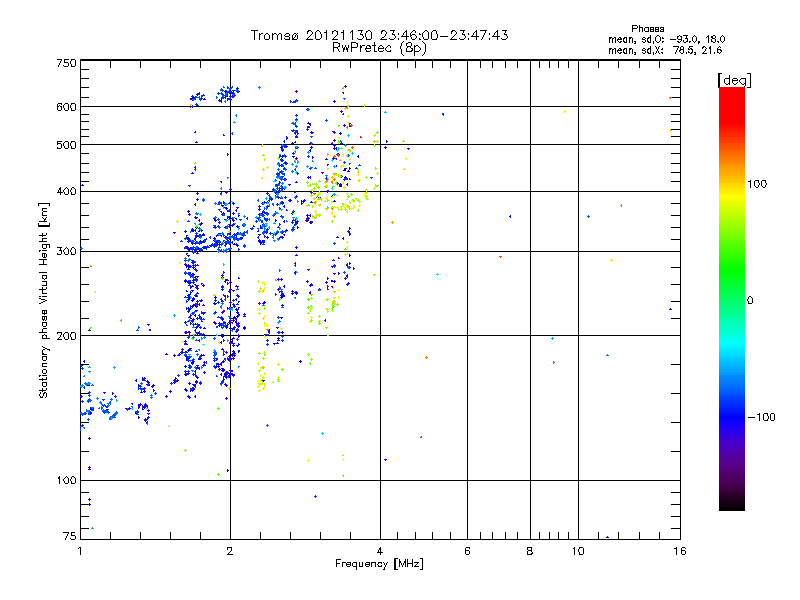
Task: Click the y-axis tick label "300"
Action: [66, 251]
